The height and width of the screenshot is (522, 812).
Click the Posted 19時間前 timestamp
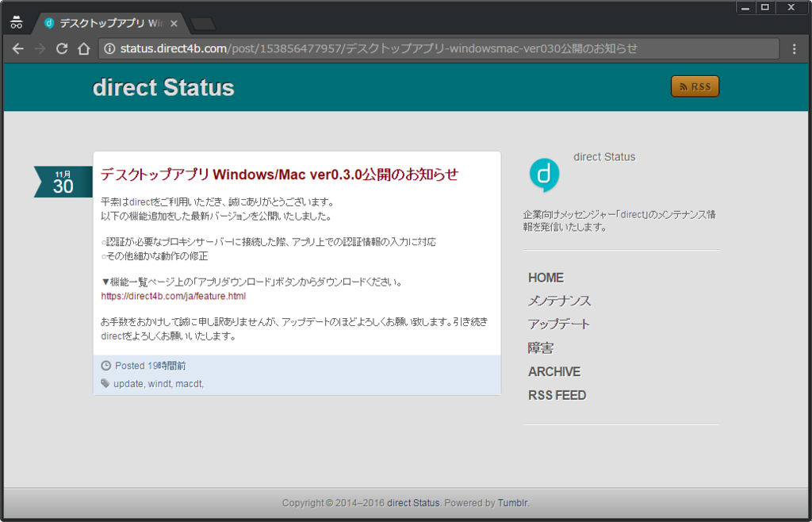(x=150, y=366)
